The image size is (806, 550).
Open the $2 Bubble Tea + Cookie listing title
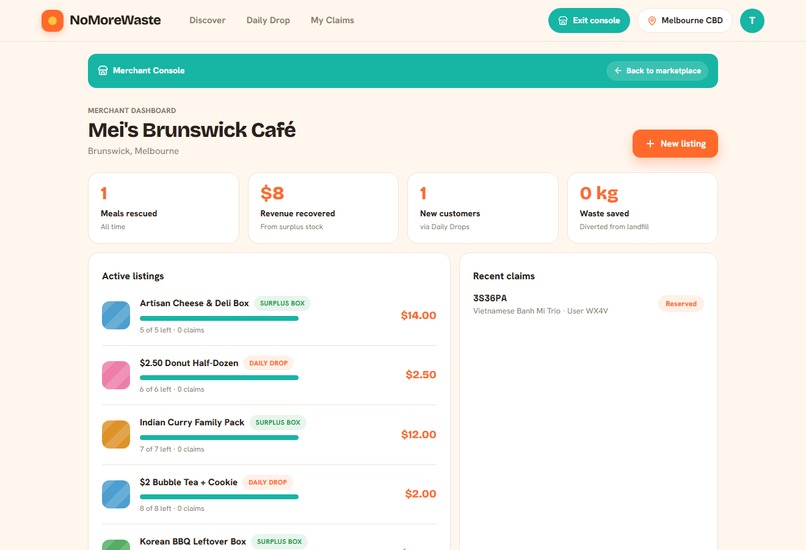pyautogui.click(x=189, y=482)
